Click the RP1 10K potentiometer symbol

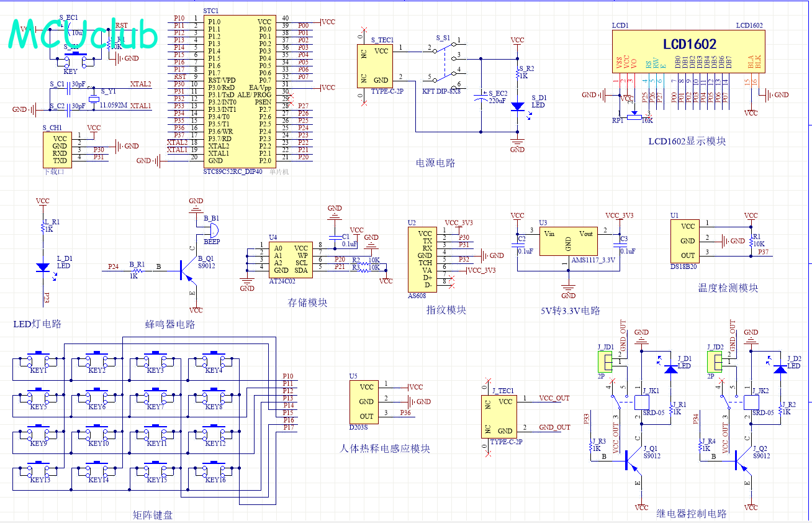pos(634,117)
